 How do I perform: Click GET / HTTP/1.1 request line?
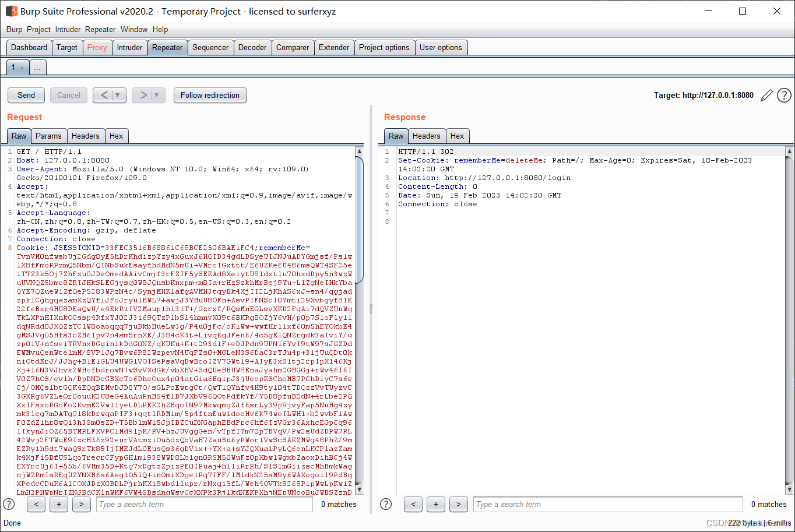pos(49,152)
